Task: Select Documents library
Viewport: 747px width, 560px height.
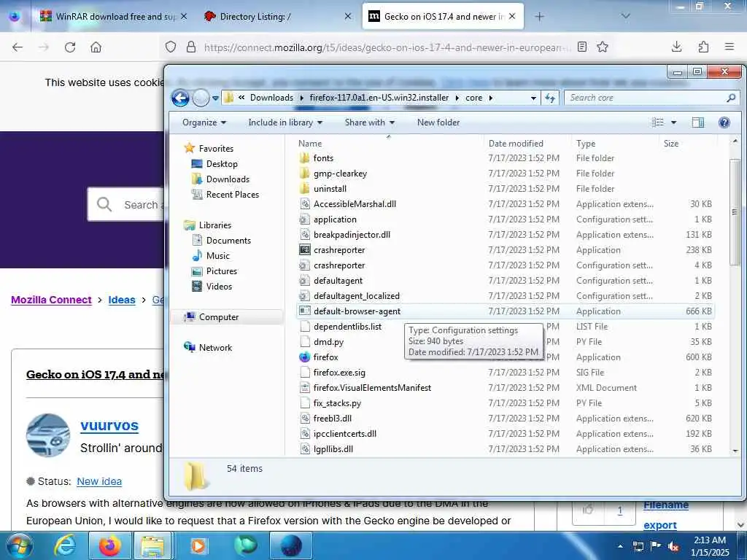Action: point(228,241)
